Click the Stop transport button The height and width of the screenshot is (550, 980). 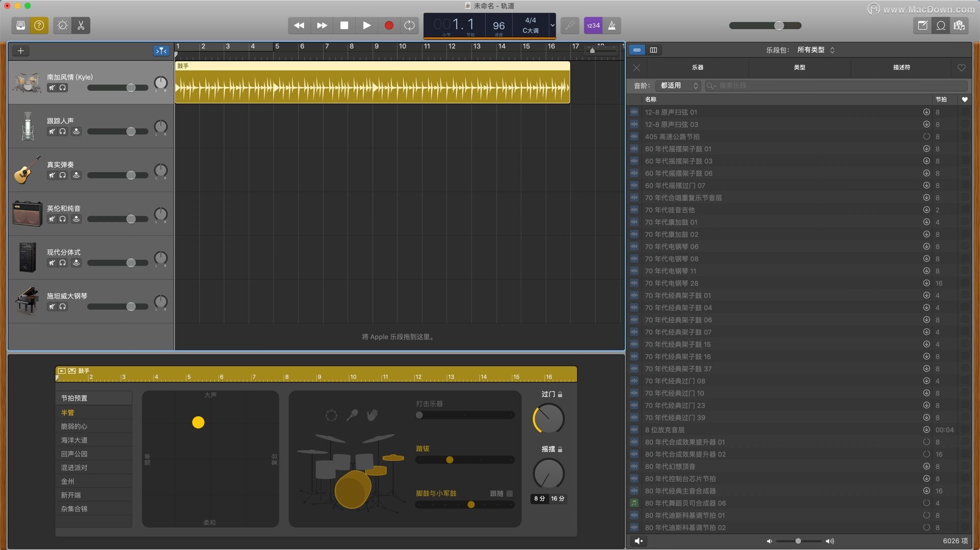point(344,25)
